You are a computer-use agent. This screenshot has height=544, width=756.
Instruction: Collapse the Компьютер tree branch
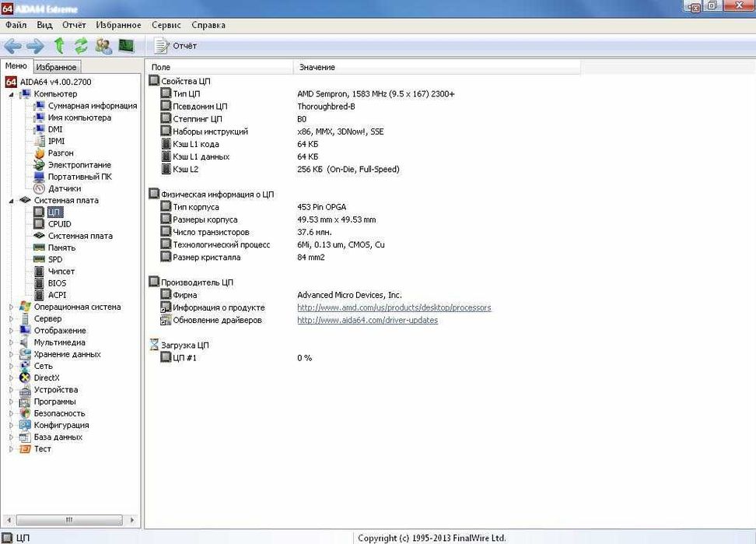coord(11,94)
